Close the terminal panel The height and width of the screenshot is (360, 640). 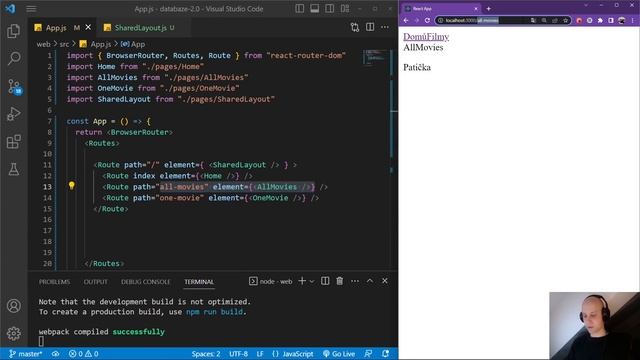coord(384,281)
